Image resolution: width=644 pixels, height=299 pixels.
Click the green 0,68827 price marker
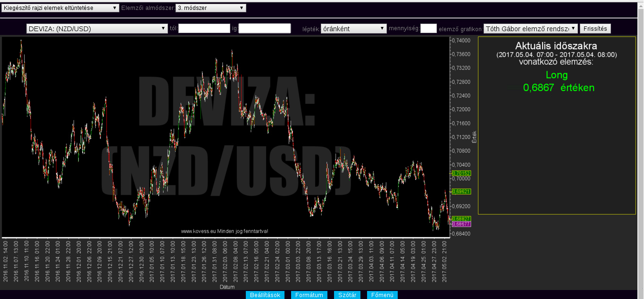(x=461, y=219)
